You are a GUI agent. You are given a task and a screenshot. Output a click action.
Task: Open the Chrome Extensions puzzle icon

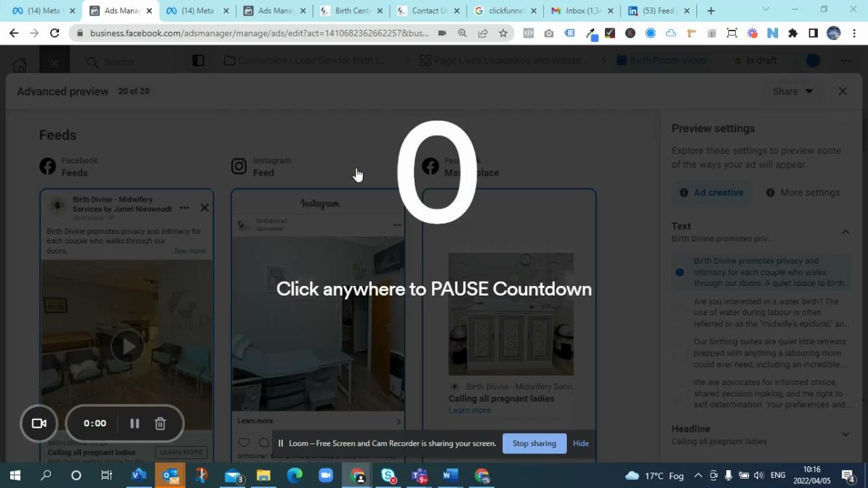[793, 33]
